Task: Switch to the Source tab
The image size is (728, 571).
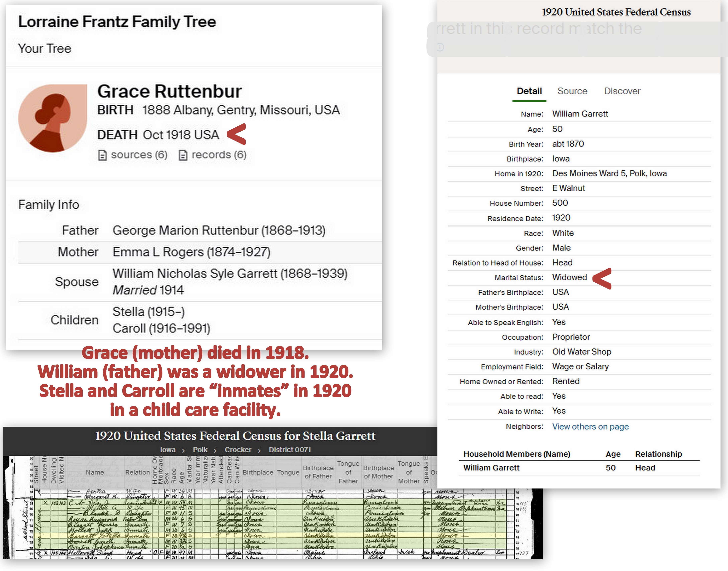Action: (572, 91)
